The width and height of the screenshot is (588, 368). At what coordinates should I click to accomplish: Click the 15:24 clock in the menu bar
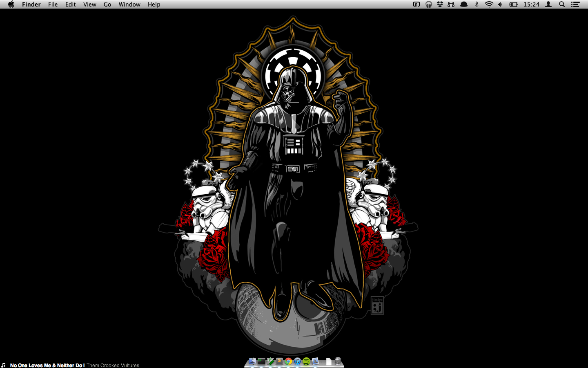[x=531, y=4]
